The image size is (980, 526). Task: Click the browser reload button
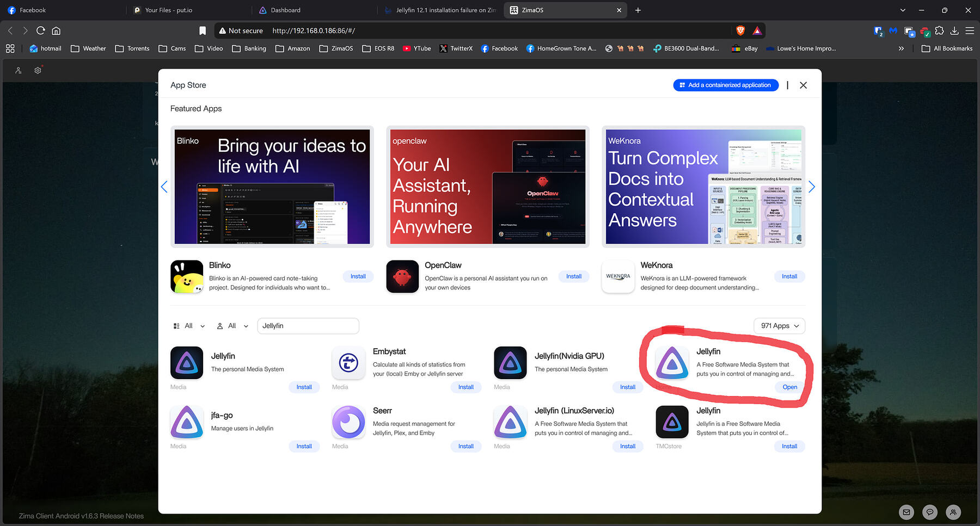(x=40, y=30)
